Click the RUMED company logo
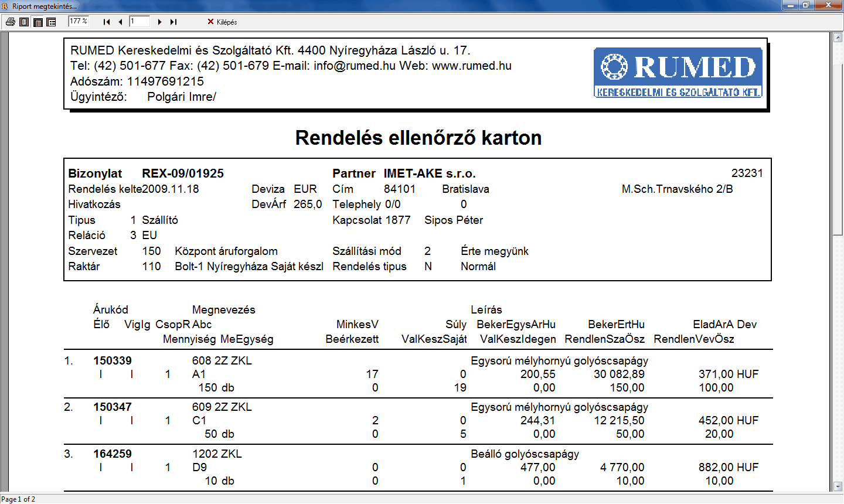Screen dimensions: 844x504 [x=678, y=73]
